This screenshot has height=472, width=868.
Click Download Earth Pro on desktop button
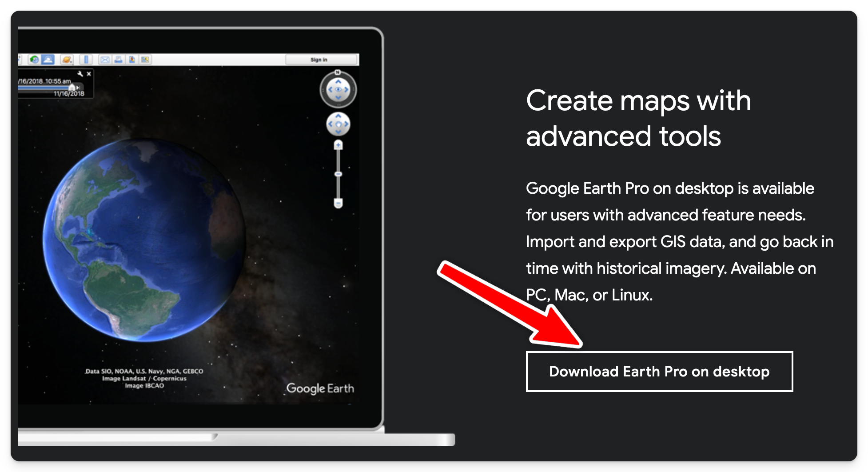pos(659,372)
